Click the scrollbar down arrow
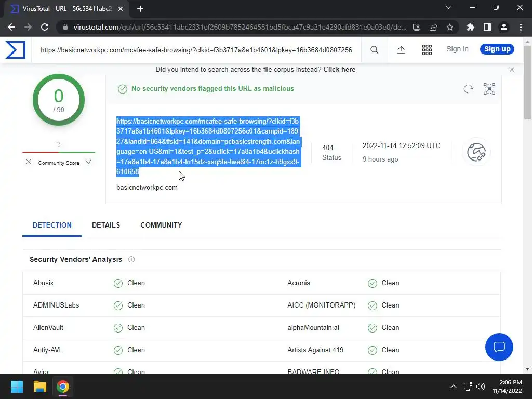The height and width of the screenshot is (399, 532). click(528, 370)
